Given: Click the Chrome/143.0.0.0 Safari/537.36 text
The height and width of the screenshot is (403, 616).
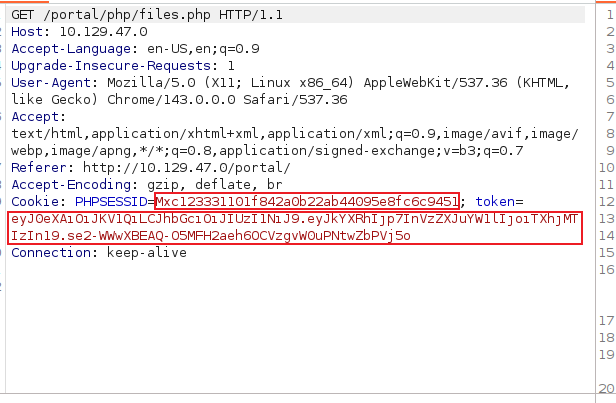Looking at the screenshot, I should coord(227,99).
